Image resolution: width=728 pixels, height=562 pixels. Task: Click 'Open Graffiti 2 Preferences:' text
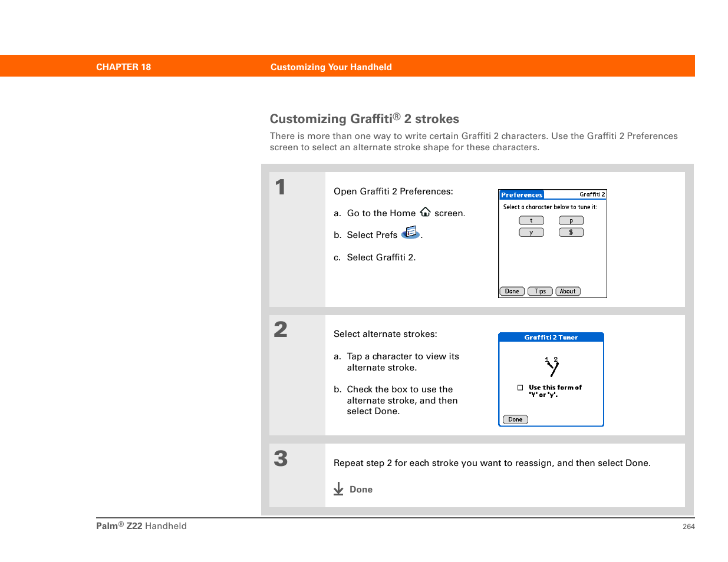(393, 191)
